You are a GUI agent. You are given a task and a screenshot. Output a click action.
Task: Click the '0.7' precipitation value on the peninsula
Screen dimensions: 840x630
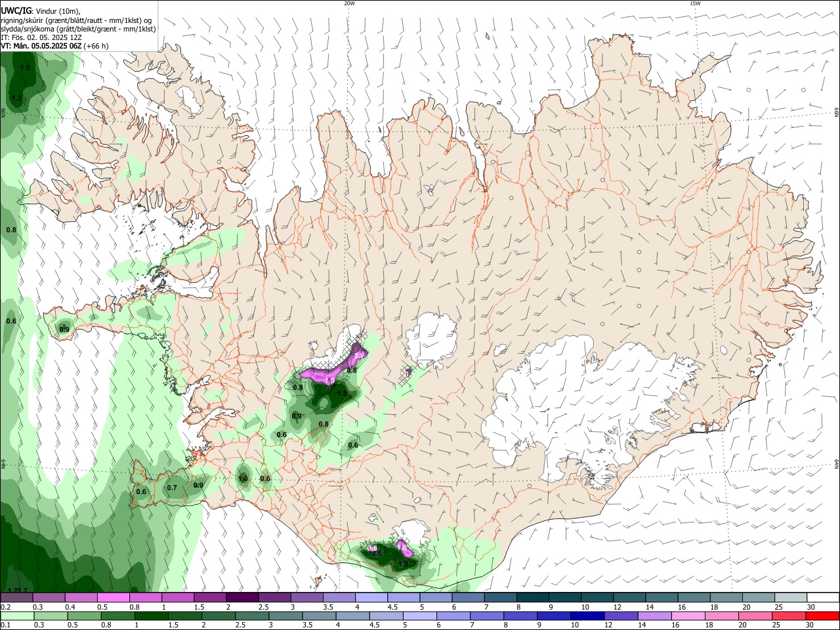(172, 488)
